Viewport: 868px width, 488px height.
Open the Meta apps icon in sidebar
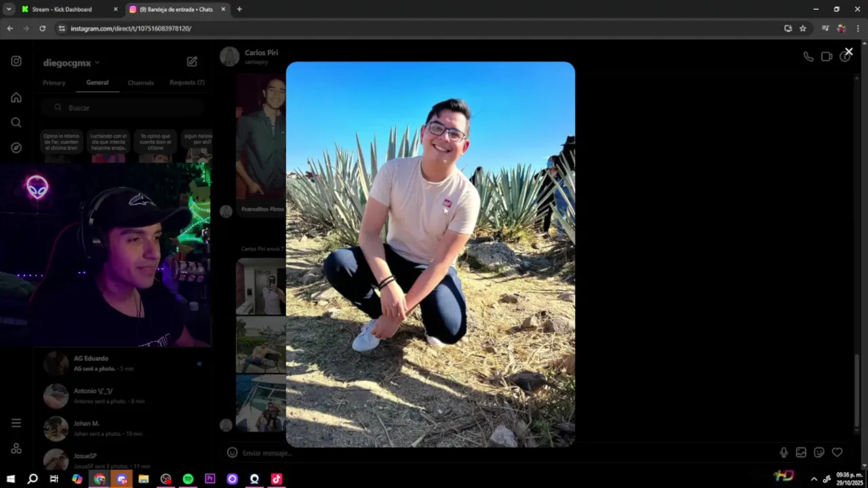coord(16,449)
